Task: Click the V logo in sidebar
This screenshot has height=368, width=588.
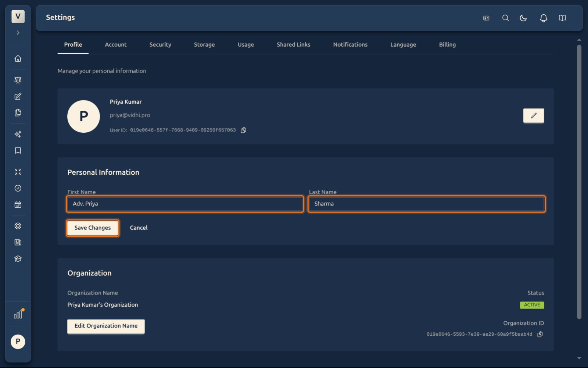Action: [x=18, y=16]
